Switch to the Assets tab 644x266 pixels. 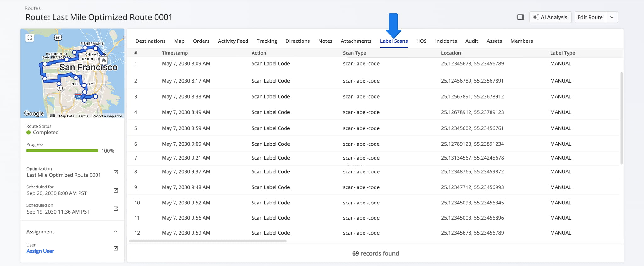point(494,41)
